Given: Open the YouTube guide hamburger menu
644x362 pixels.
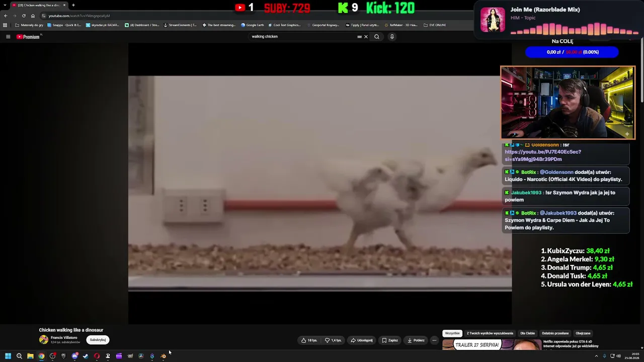Looking at the screenshot, I should pos(8,37).
